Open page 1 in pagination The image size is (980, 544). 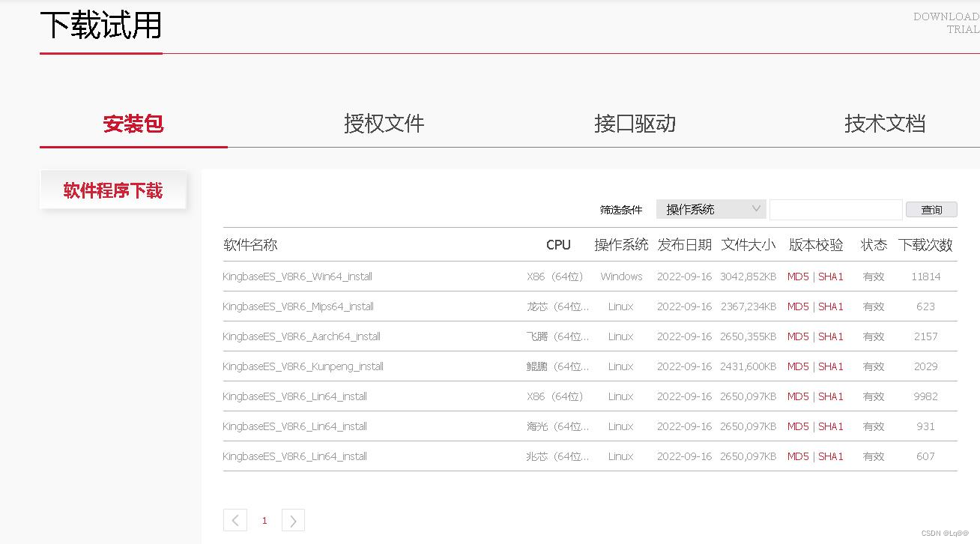(264, 520)
